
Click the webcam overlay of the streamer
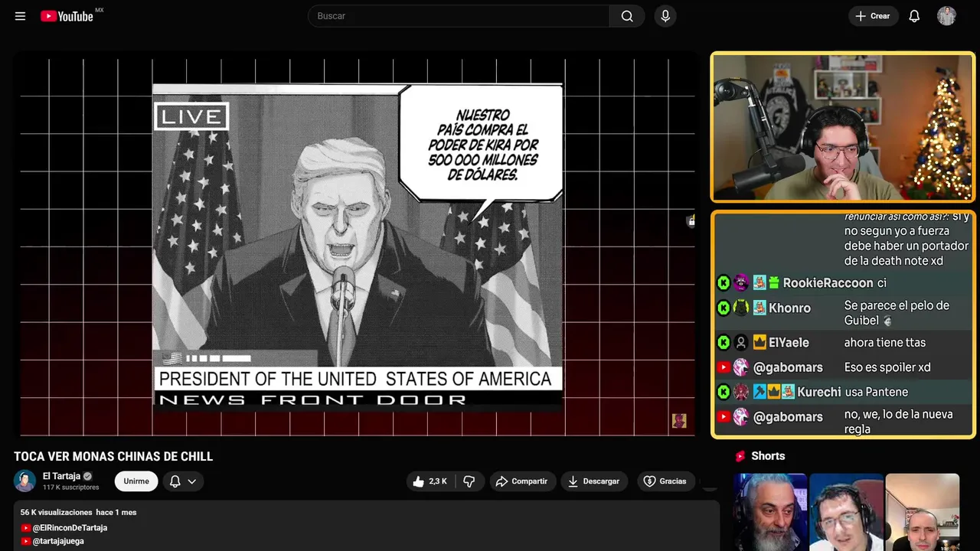click(x=843, y=127)
